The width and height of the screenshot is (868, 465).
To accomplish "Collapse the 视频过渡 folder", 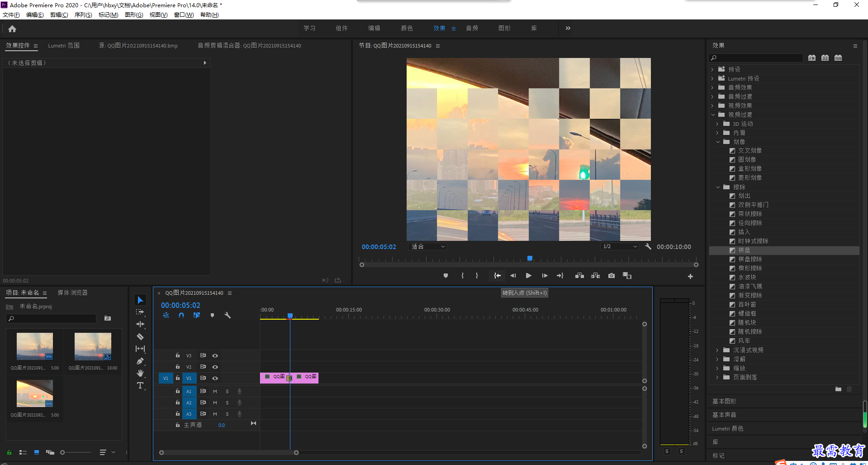I will [712, 115].
